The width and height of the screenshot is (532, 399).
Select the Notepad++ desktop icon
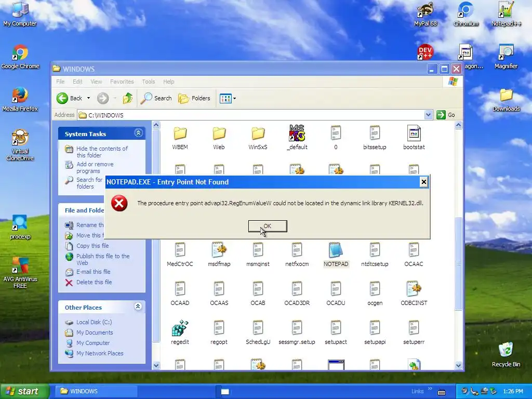(x=506, y=14)
